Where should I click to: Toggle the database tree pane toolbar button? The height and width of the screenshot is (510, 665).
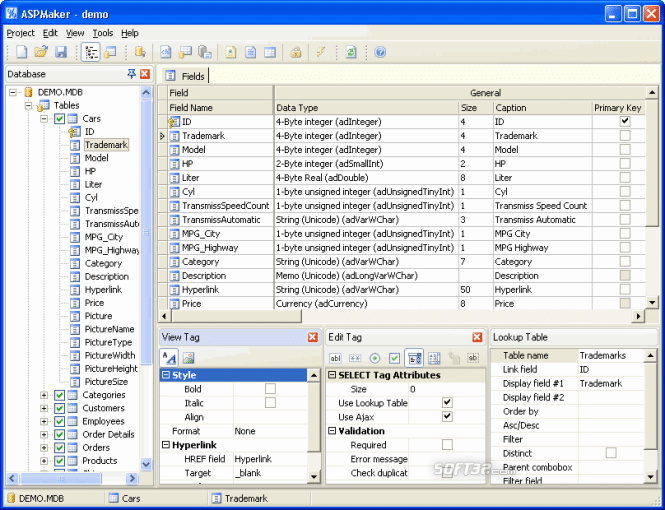tap(91, 52)
